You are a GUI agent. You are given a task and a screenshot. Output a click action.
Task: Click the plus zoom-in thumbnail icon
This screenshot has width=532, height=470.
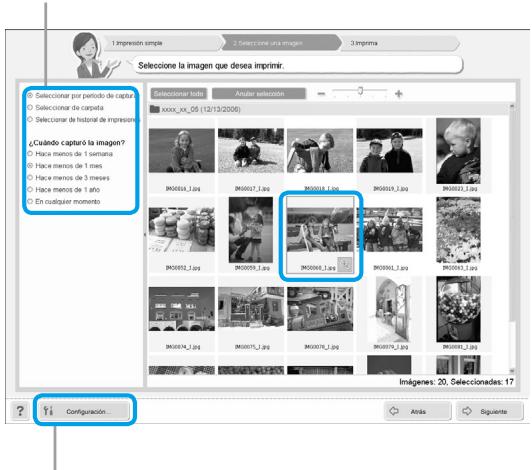[399, 94]
